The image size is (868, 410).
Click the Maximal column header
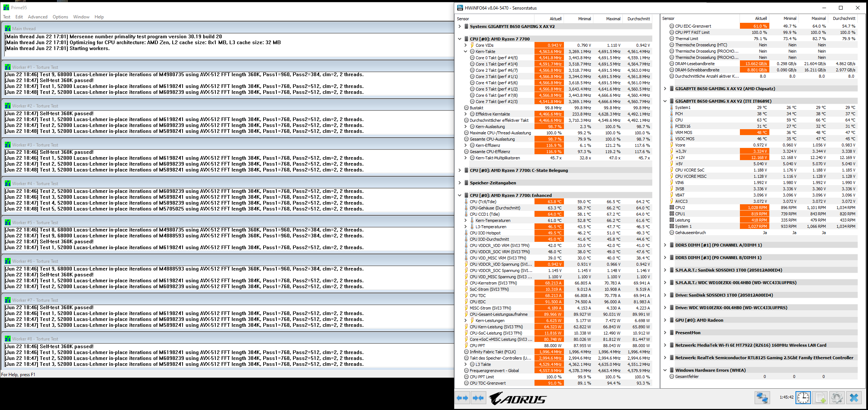(613, 19)
